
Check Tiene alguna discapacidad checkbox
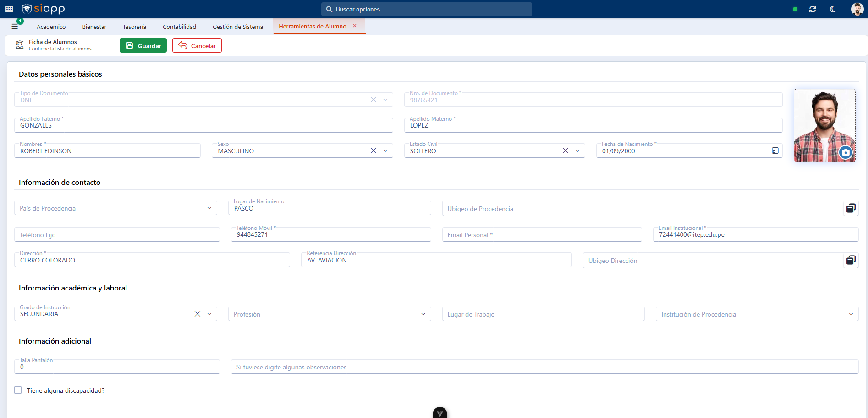[18, 390]
